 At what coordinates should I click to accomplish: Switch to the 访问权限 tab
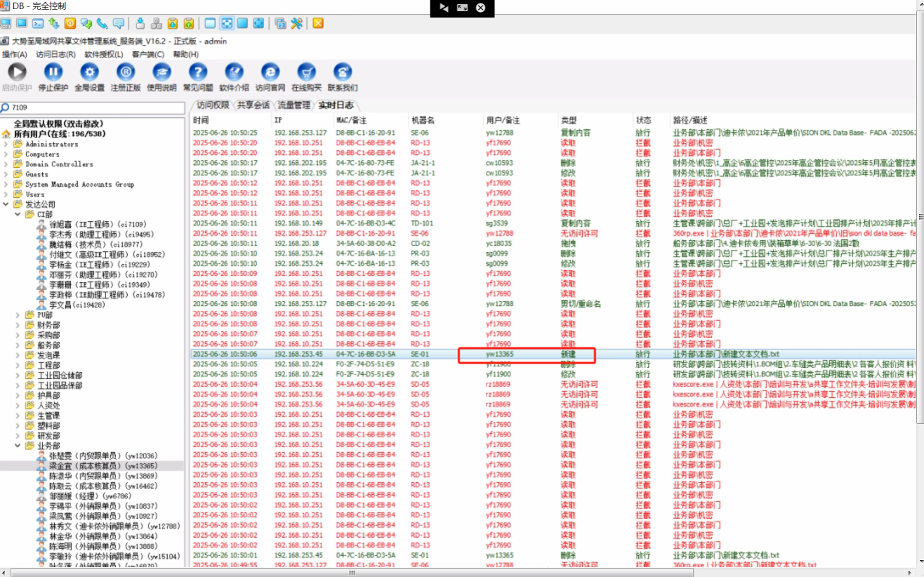click(x=212, y=105)
